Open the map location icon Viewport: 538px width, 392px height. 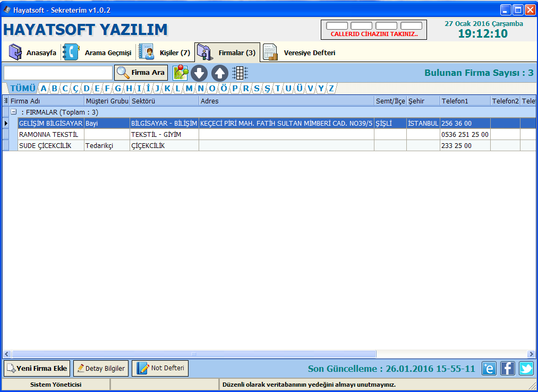pyautogui.click(x=181, y=73)
